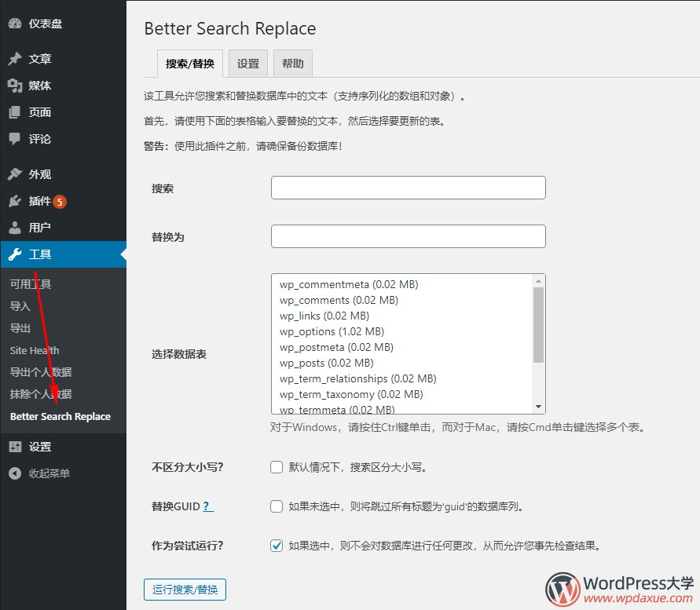The height and width of the screenshot is (610, 700).
Task: Open 可用工具 submenu item
Action: pyautogui.click(x=31, y=284)
